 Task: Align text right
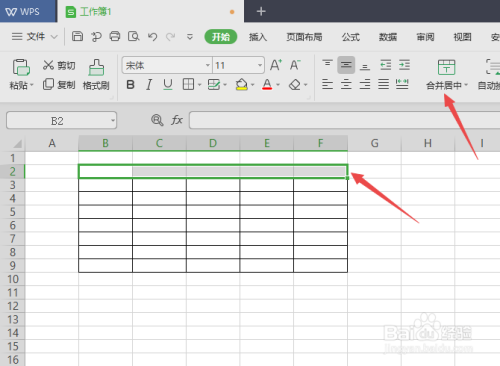point(365,84)
